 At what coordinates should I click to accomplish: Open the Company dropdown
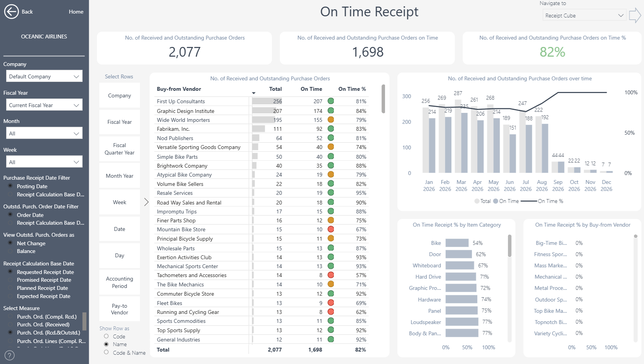pos(44,76)
